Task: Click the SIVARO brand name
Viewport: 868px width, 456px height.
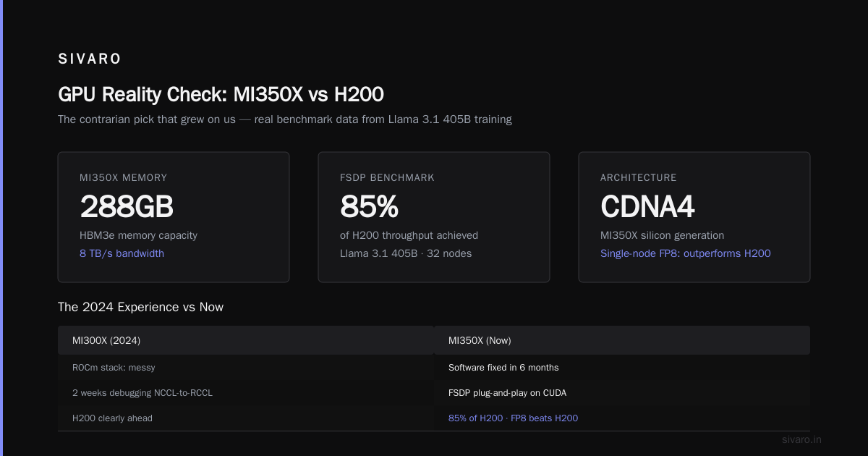Action: click(90, 59)
